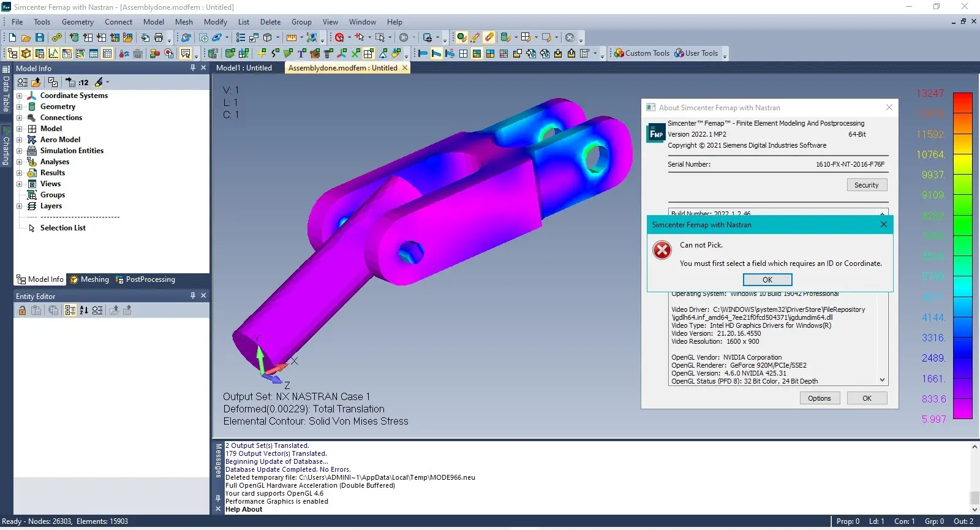Open Preferences via the yellow gears icon

pos(56,38)
